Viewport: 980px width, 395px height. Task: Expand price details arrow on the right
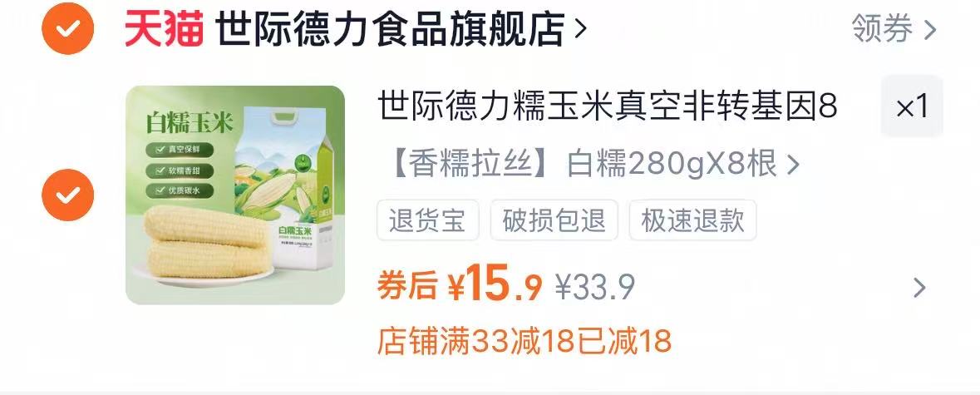click(x=919, y=288)
